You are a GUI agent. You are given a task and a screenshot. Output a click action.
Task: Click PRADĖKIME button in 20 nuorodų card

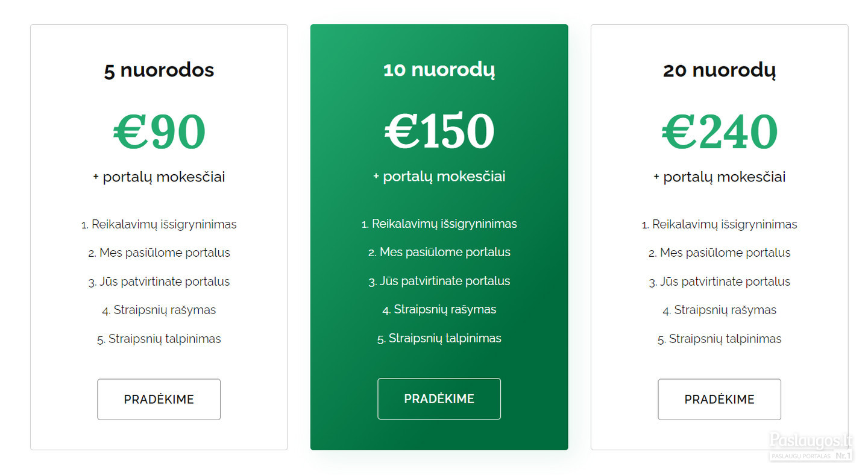click(720, 399)
